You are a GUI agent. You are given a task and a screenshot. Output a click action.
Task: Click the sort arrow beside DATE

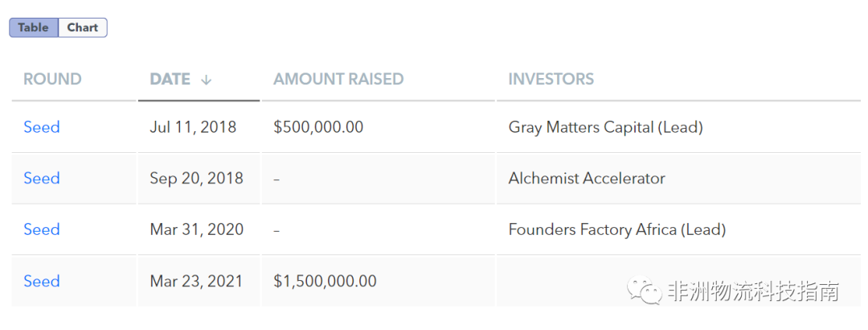[207, 80]
